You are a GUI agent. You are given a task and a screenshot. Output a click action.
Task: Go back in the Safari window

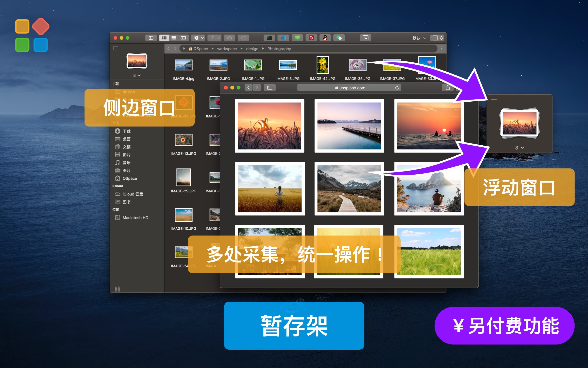tap(248, 88)
